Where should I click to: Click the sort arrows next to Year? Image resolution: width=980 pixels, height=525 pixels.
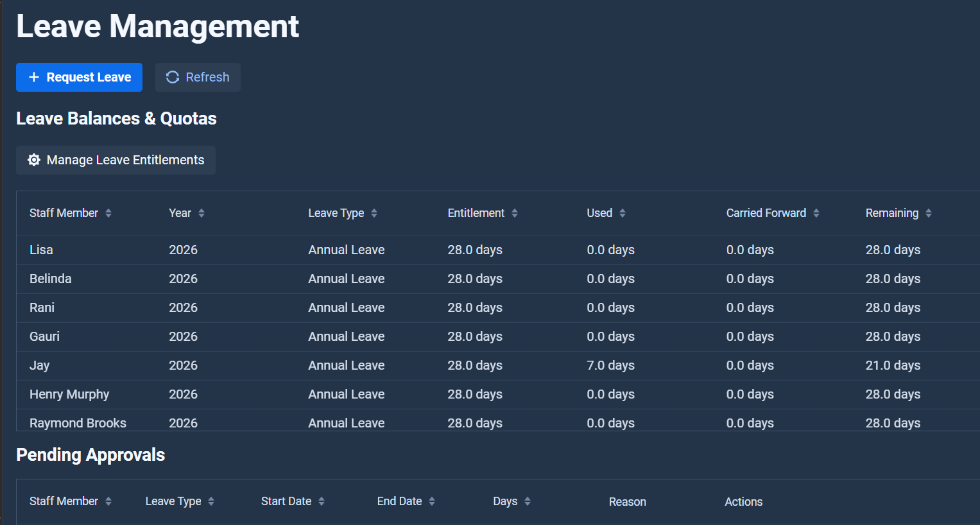click(x=200, y=212)
